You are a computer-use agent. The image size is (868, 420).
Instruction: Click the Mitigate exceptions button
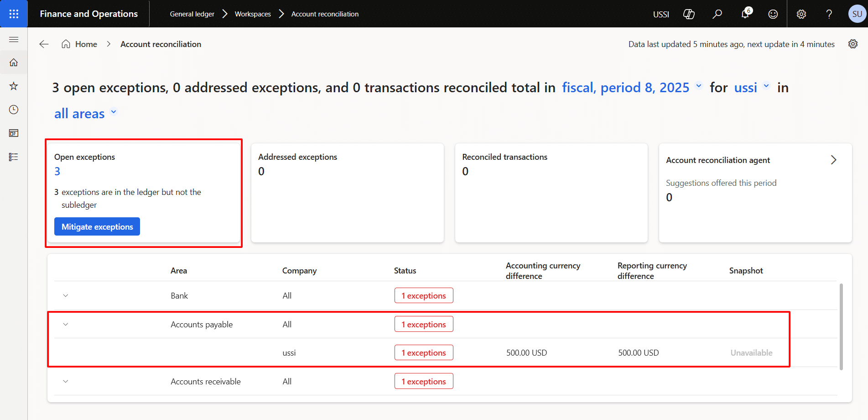tap(97, 227)
